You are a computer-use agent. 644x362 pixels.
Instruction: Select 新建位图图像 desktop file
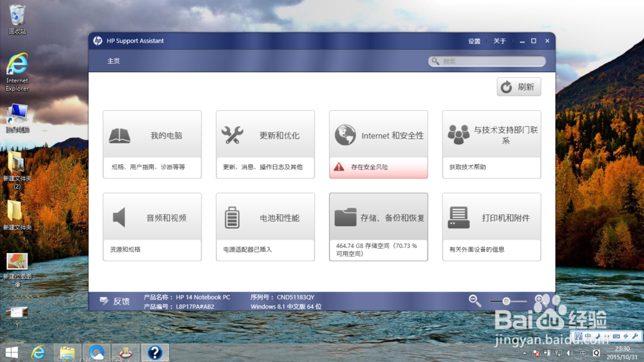point(17,269)
